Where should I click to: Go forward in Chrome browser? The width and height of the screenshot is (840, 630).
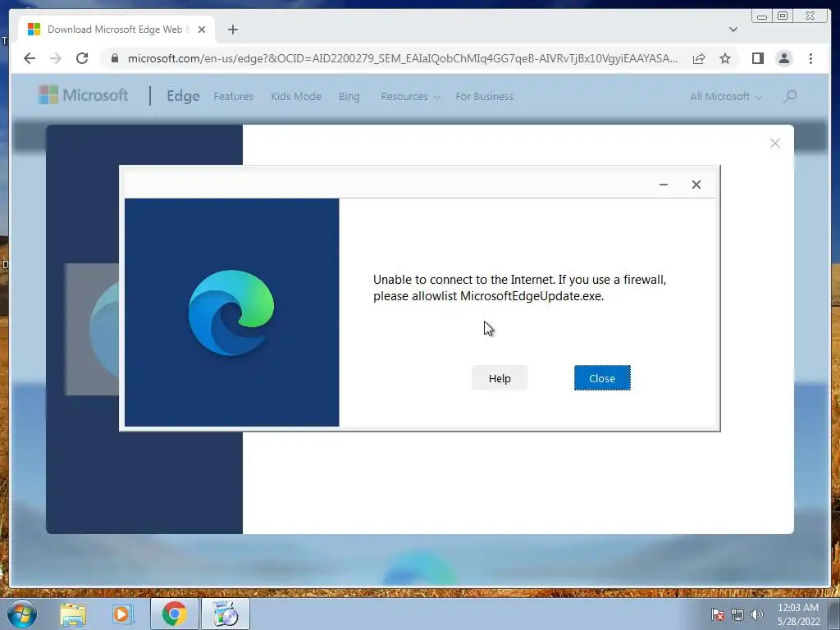56,58
